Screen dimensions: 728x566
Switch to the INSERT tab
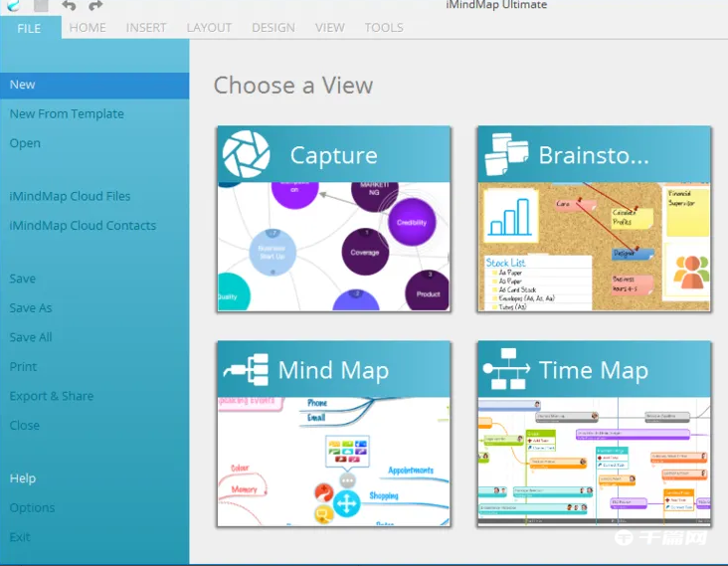click(x=146, y=28)
